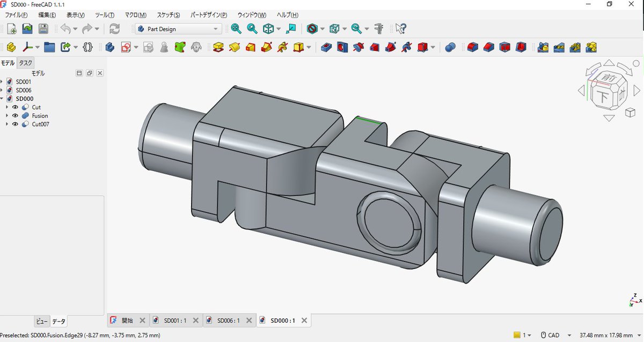
Task: Toggle visibility of Cut object
Action: tap(15, 107)
